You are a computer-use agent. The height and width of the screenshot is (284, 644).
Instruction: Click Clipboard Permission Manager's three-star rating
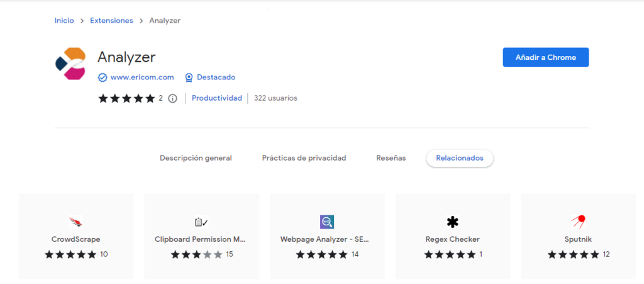197,254
